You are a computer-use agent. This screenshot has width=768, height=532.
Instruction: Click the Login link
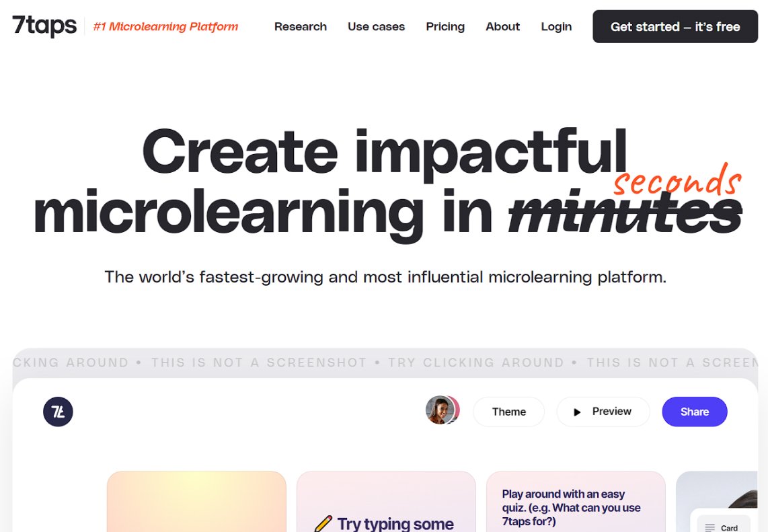(x=556, y=26)
